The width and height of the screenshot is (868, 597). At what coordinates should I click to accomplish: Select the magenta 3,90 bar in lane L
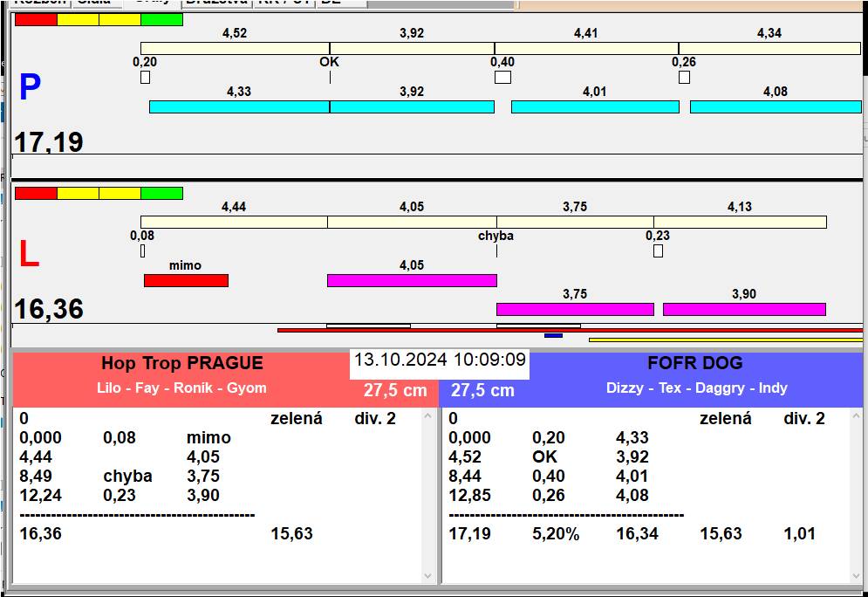click(x=744, y=309)
